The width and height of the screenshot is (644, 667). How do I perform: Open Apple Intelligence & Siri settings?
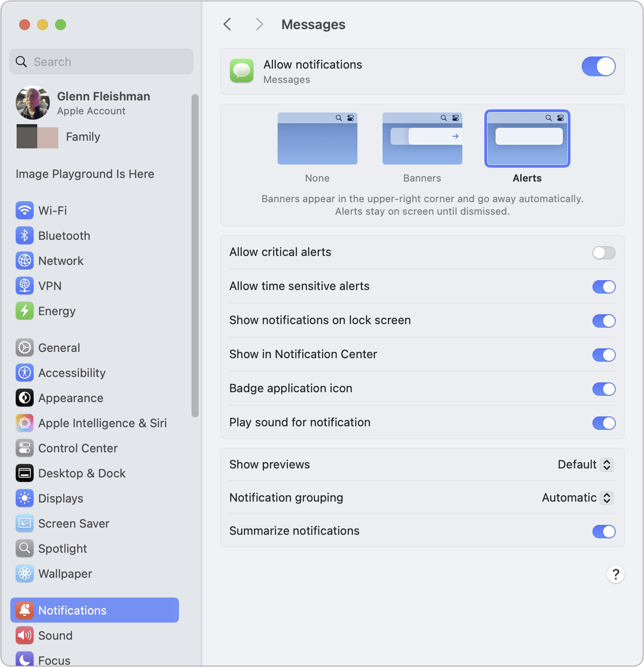tap(102, 423)
